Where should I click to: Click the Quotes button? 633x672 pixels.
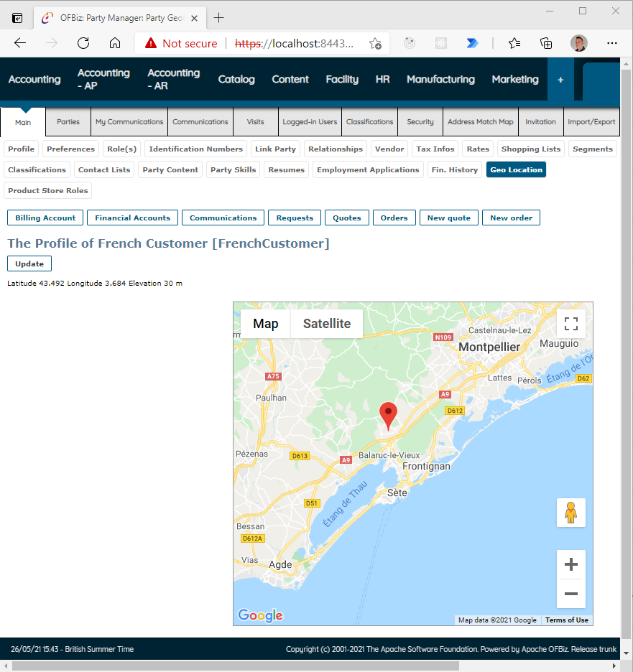[x=346, y=218]
